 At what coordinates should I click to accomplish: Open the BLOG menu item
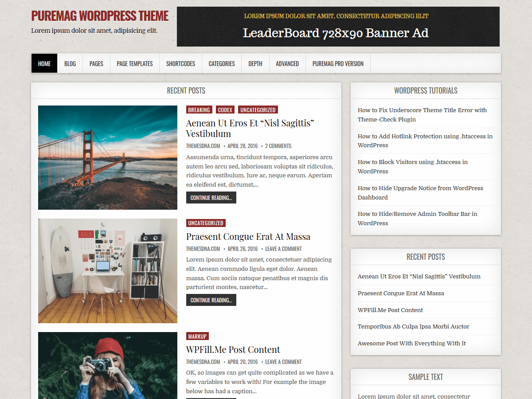coord(70,63)
